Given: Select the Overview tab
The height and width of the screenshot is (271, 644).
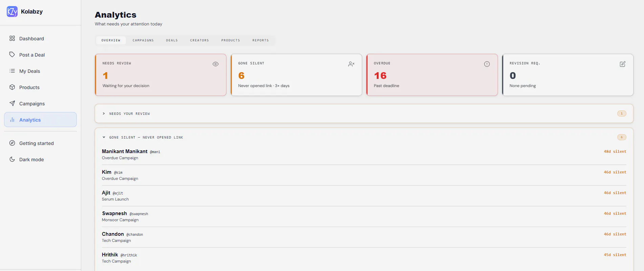Looking at the screenshot, I should 111,40.
